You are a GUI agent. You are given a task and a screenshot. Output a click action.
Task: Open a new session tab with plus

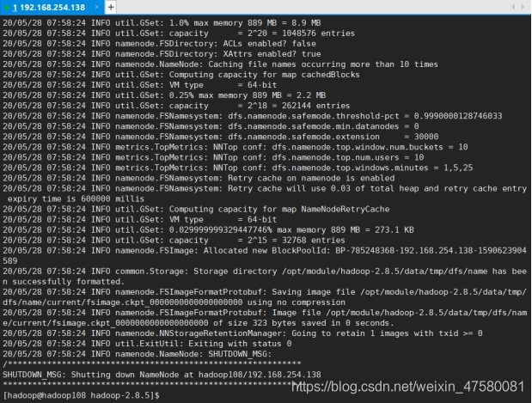tap(111, 7)
